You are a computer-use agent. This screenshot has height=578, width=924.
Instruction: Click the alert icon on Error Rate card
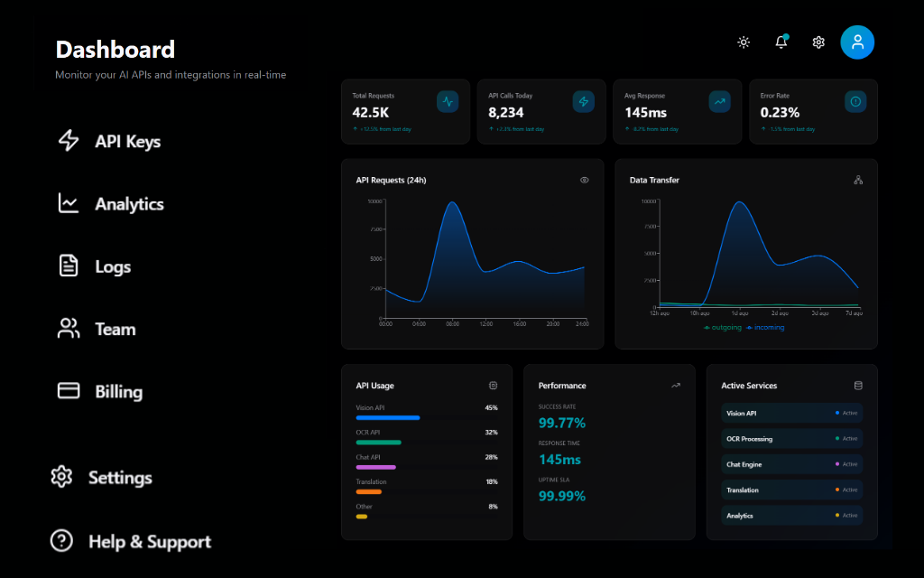855,101
